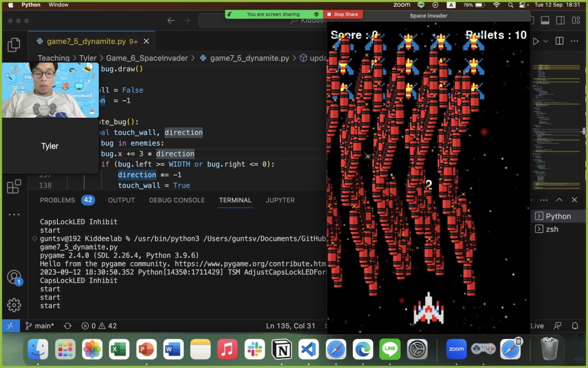Open the Explorer view in VS Code
Viewport: 588px width, 368px height.
(14, 45)
